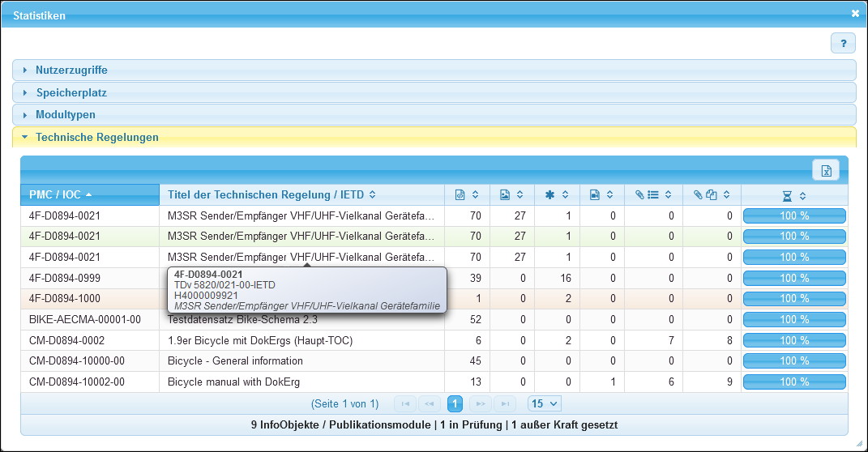Click sort arrows beside Titel der Technischen Regelung

click(x=373, y=194)
